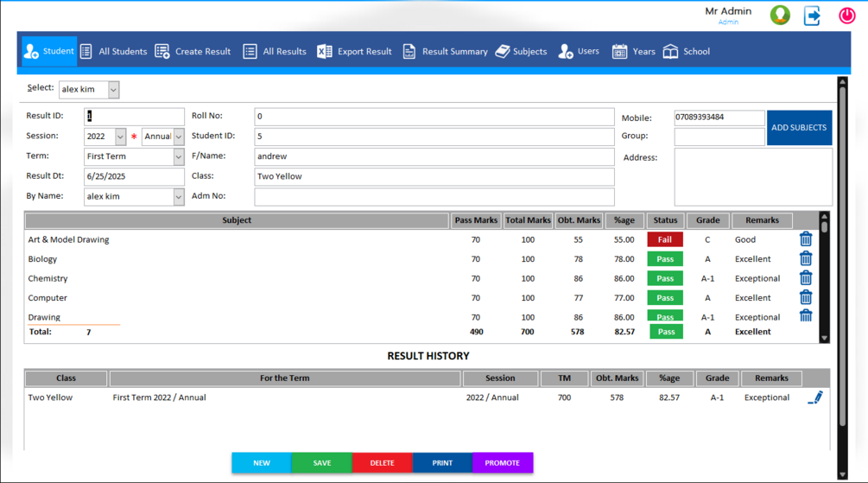Click the All Results list icon
Viewport: 868px width, 483px height.
click(250, 52)
